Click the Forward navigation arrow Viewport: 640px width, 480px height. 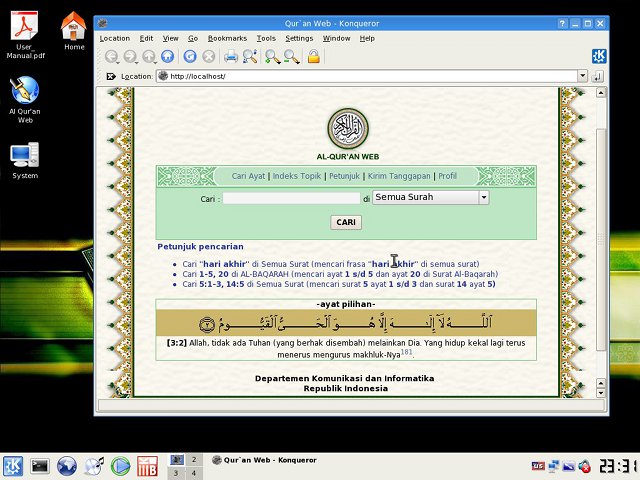130,56
